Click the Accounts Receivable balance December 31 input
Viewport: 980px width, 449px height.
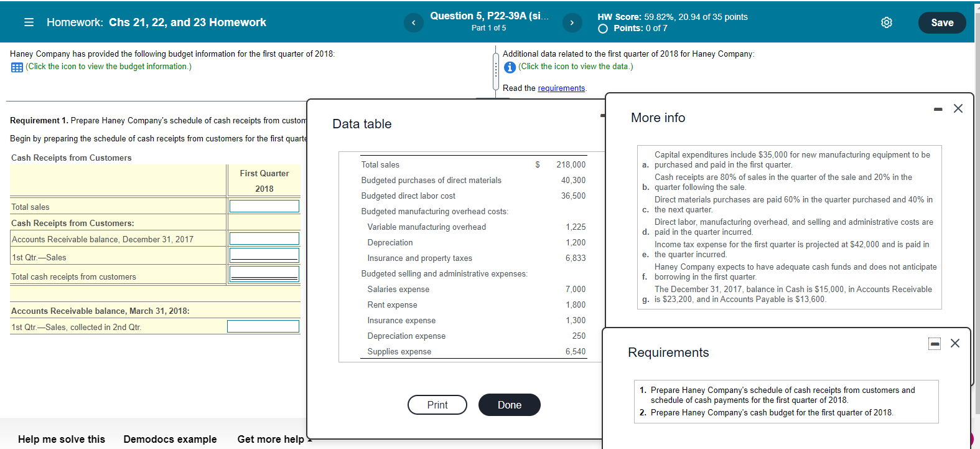point(264,239)
